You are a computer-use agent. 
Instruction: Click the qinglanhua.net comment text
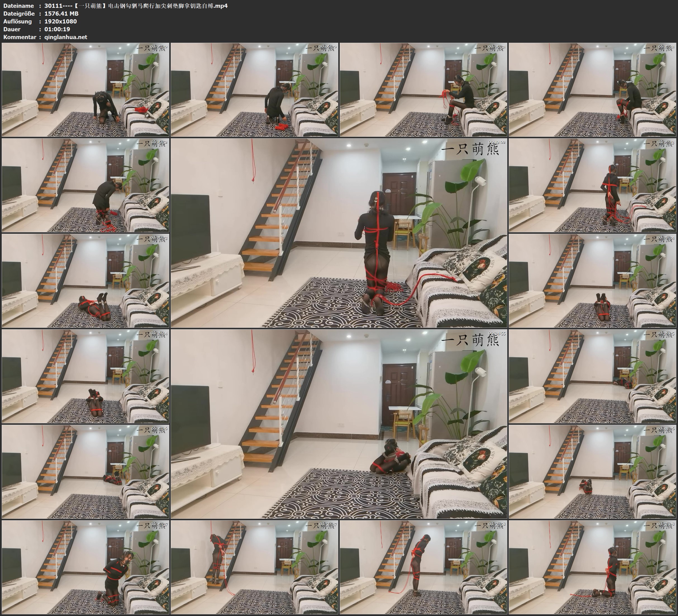coord(66,37)
